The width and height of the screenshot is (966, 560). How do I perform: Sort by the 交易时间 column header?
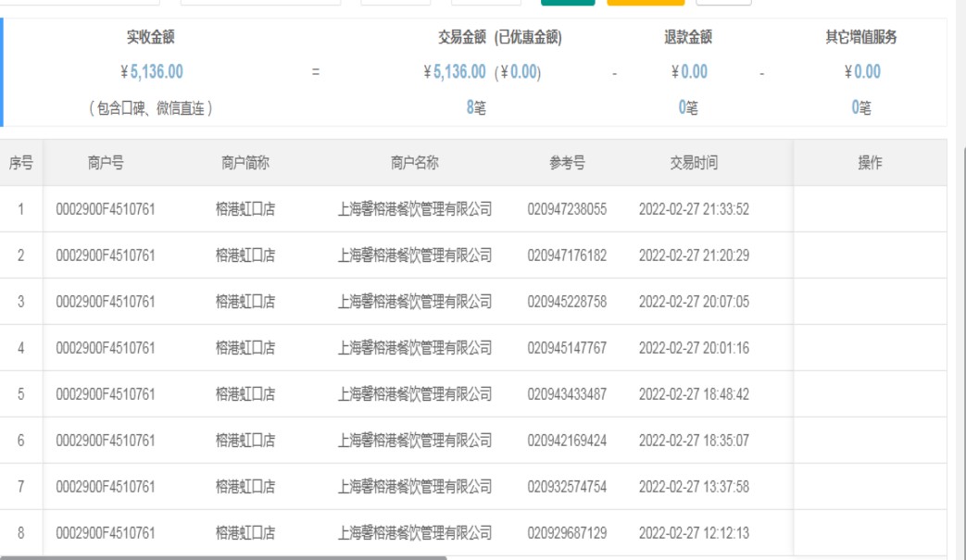(x=694, y=163)
